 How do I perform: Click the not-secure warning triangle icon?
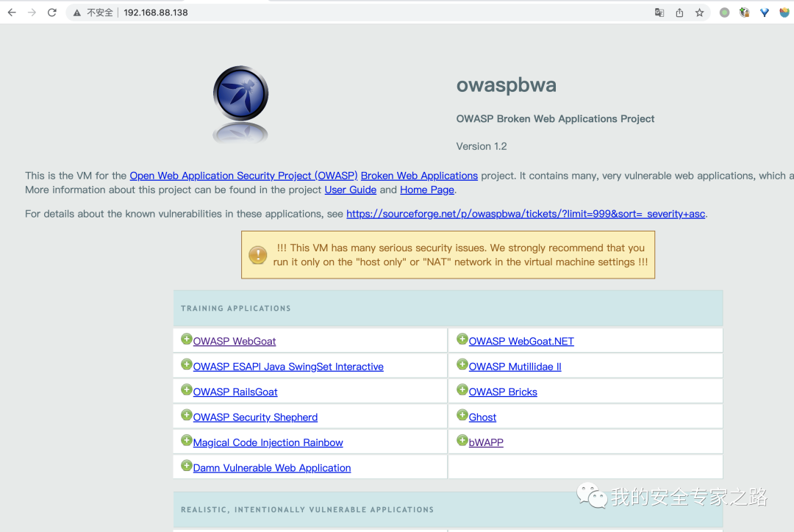(x=77, y=12)
